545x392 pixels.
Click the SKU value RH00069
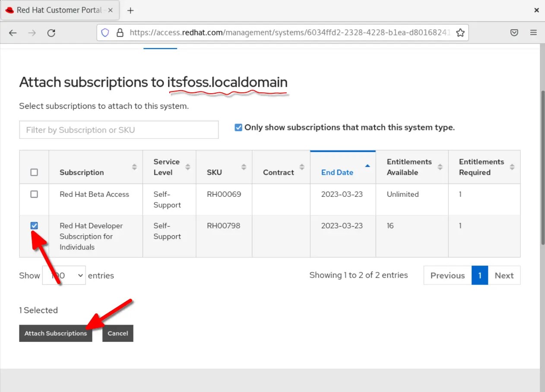[x=224, y=194]
